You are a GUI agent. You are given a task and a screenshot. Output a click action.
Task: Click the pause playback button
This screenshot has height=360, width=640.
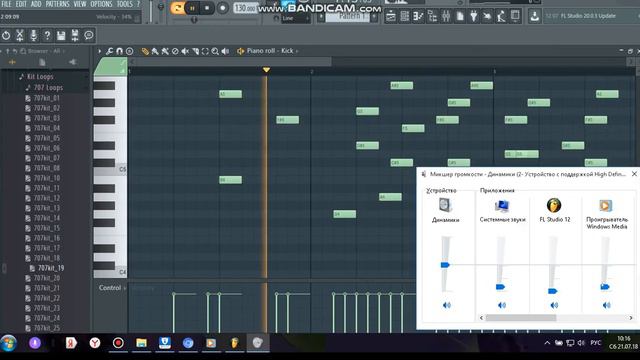192,8
